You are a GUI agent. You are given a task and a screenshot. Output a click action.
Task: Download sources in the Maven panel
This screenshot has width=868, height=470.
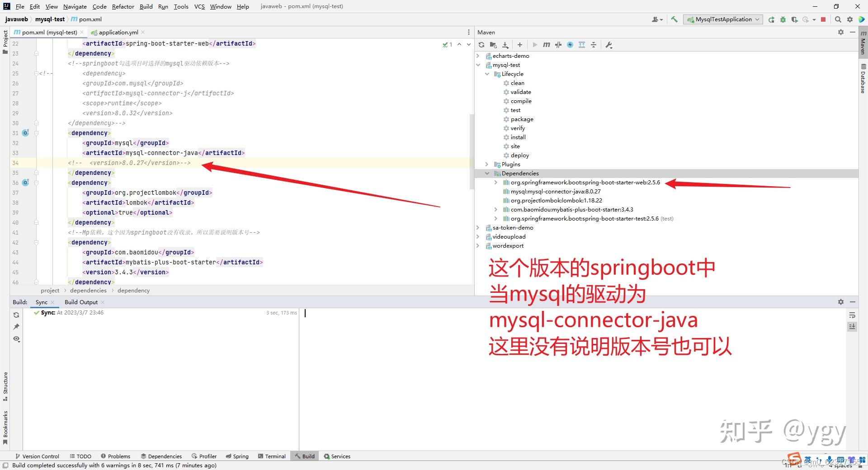pyautogui.click(x=505, y=45)
